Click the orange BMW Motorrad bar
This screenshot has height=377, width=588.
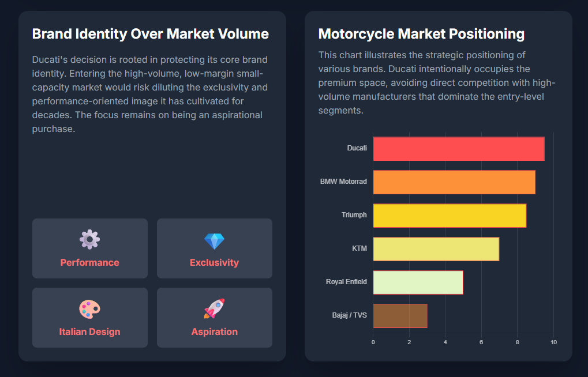454,182
